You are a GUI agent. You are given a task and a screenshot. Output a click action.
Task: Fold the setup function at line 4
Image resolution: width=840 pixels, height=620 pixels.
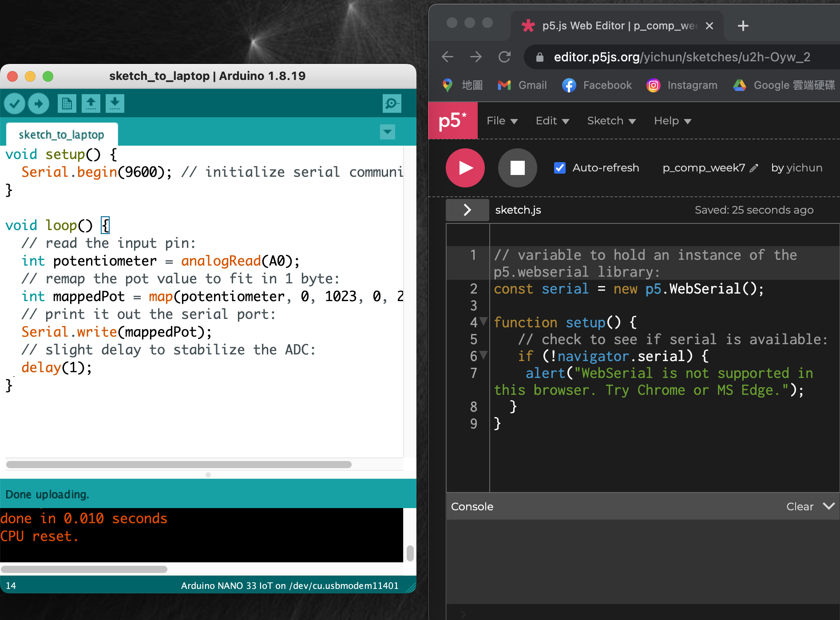(484, 321)
